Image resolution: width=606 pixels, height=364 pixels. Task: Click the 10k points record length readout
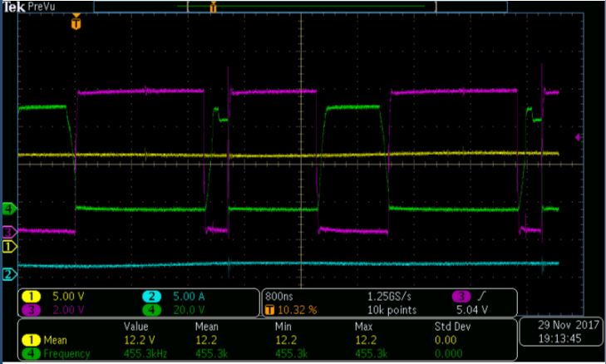pyautogui.click(x=392, y=310)
